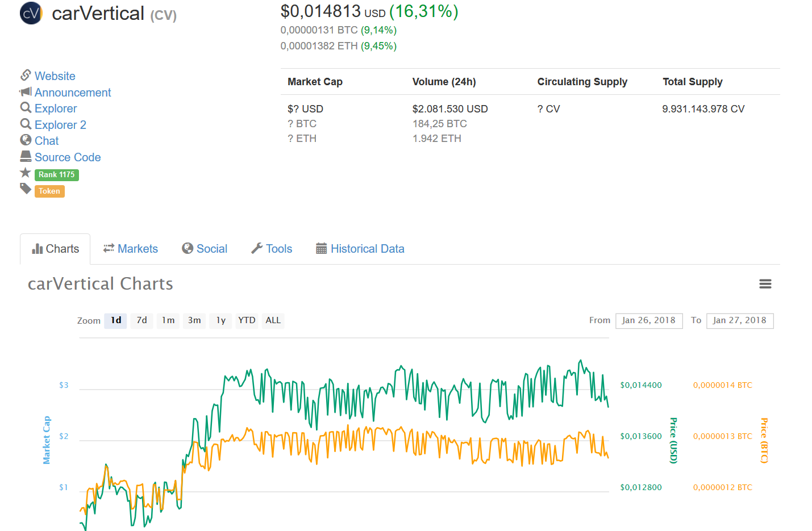
Task: Toggle the 7d zoom range
Action: [x=141, y=320]
